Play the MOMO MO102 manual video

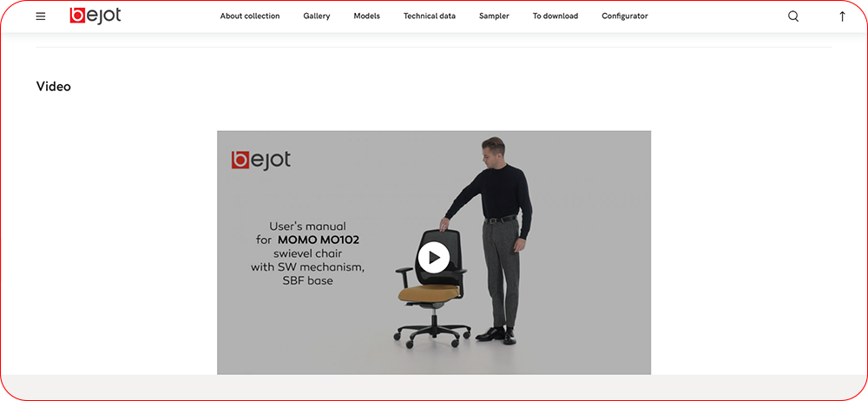pos(433,258)
